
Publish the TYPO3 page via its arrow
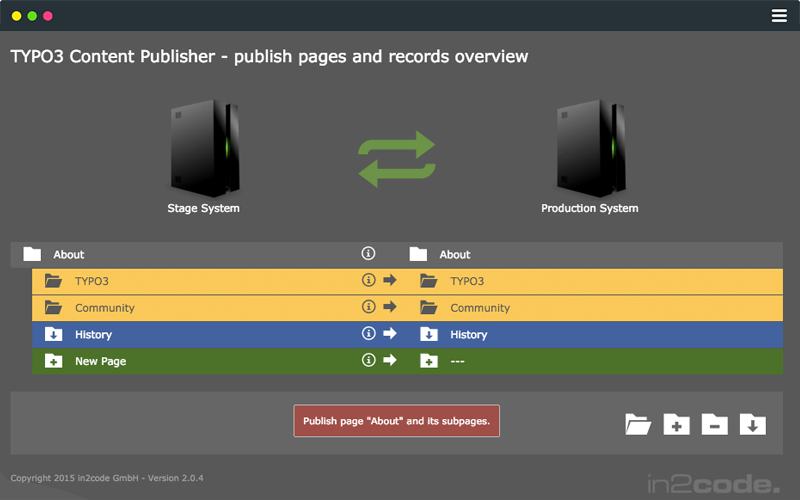pyautogui.click(x=390, y=280)
